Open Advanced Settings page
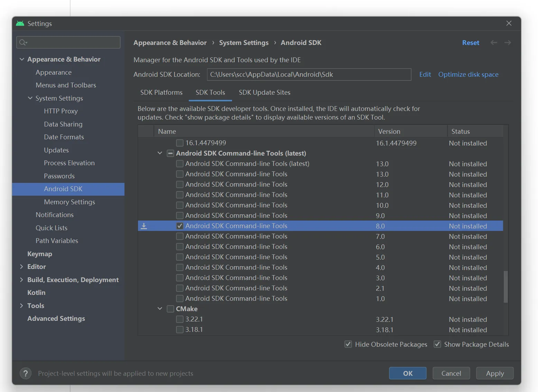 56,318
